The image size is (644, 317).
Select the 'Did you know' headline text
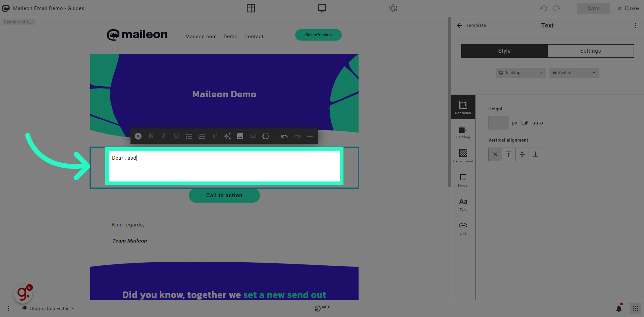[x=224, y=295]
